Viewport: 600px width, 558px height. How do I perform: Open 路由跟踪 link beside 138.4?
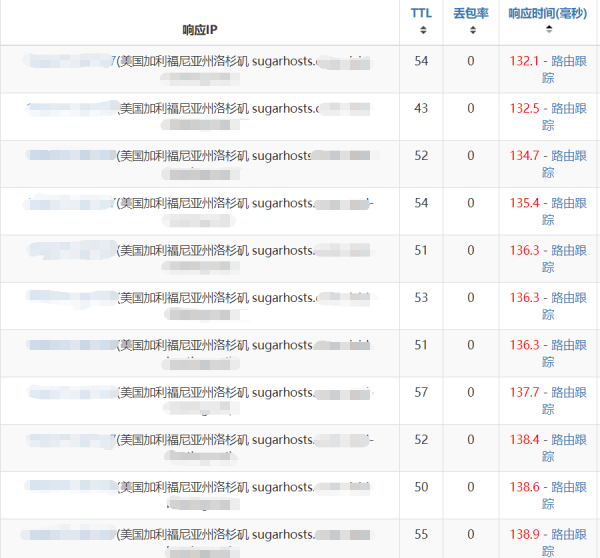coord(568,440)
